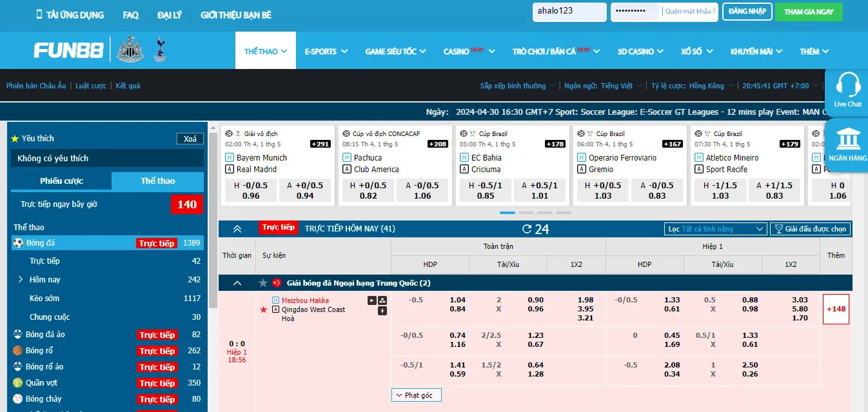Go to second carousel page indicator
This screenshot has height=412, width=868.
pyautogui.click(x=526, y=213)
